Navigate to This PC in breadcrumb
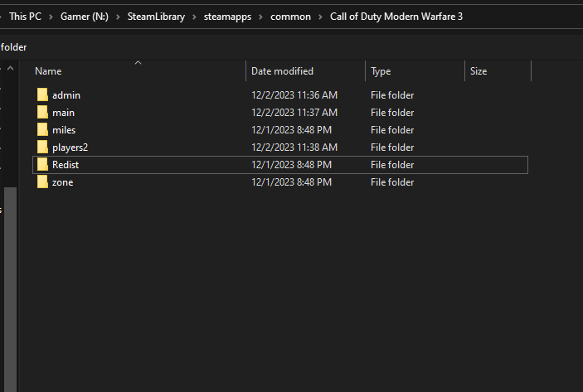 25,17
